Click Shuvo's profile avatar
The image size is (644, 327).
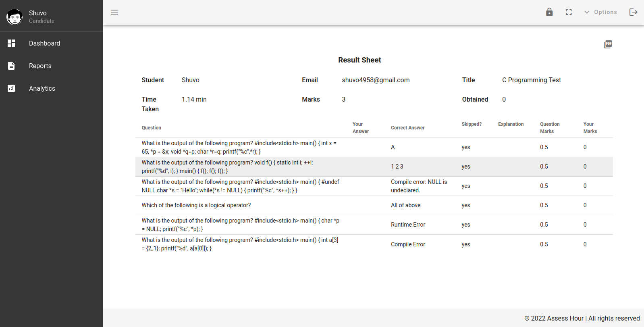pyautogui.click(x=15, y=17)
